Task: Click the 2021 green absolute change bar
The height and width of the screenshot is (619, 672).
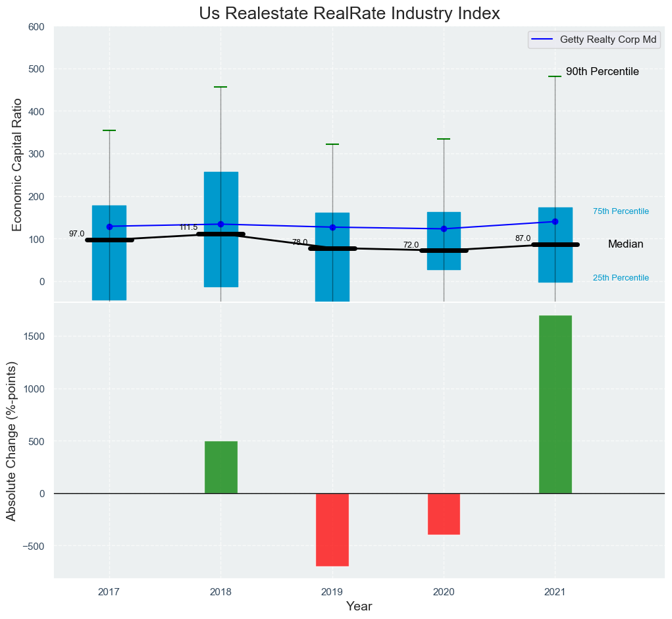Action: (555, 404)
